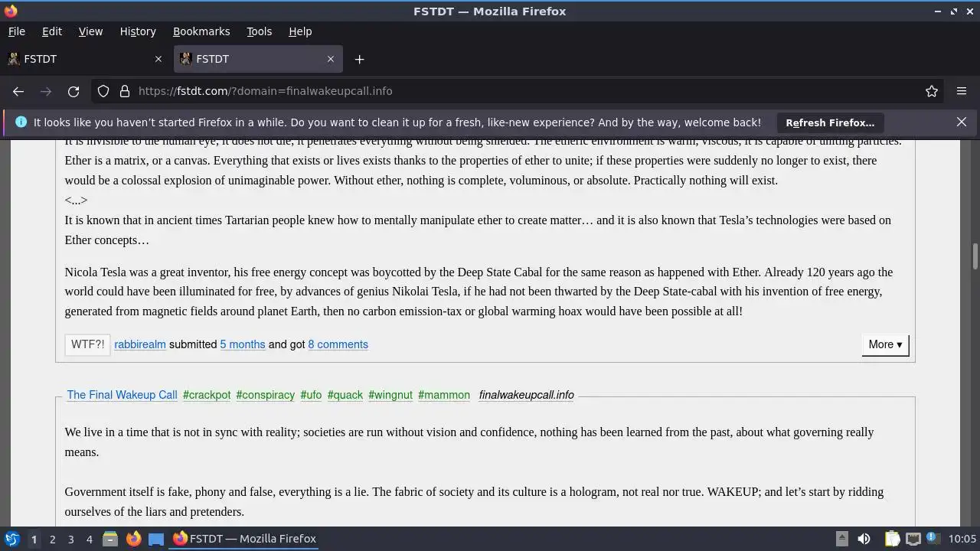Click the update notifier tray icon

click(933, 538)
